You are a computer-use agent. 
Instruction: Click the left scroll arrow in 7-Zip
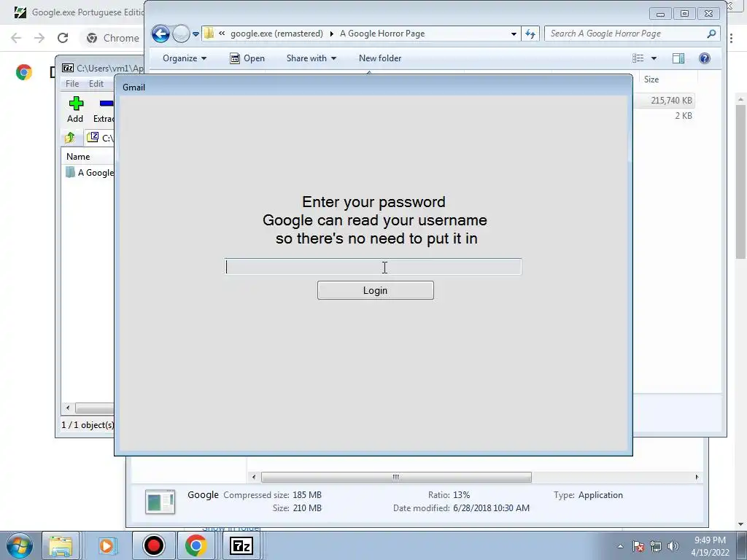pyautogui.click(x=68, y=408)
